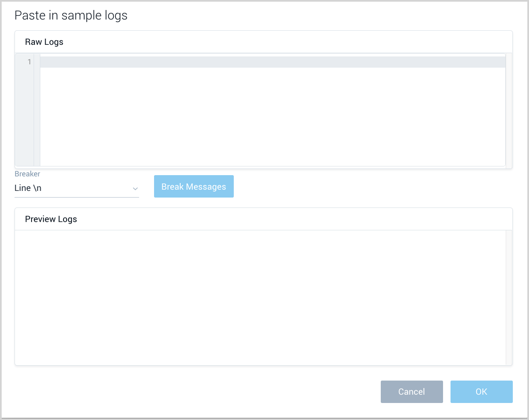Image resolution: width=529 pixels, height=420 pixels.
Task: Click Cancel to dismiss the dialog
Action: (x=411, y=391)
